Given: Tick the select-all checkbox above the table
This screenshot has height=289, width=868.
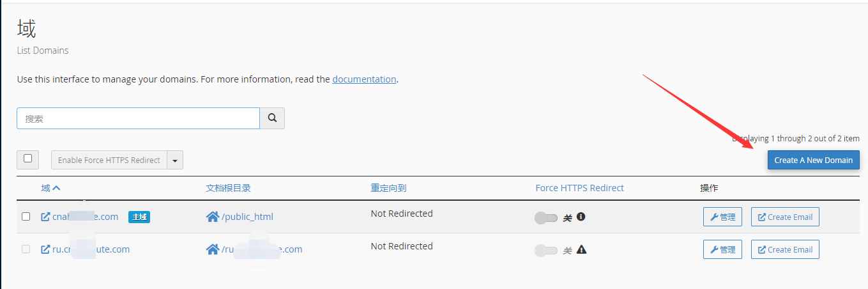Looking at the screenshot, I should (x=27, y=159).
